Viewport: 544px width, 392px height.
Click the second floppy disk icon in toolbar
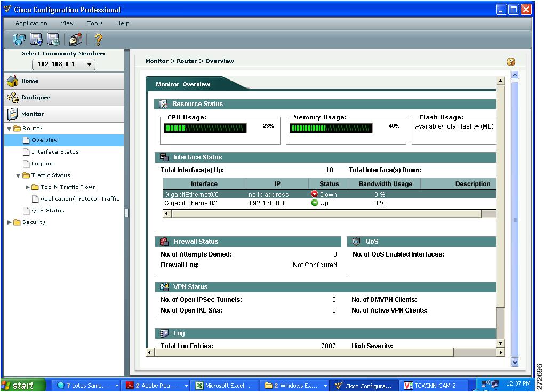(x=53, y=39)
